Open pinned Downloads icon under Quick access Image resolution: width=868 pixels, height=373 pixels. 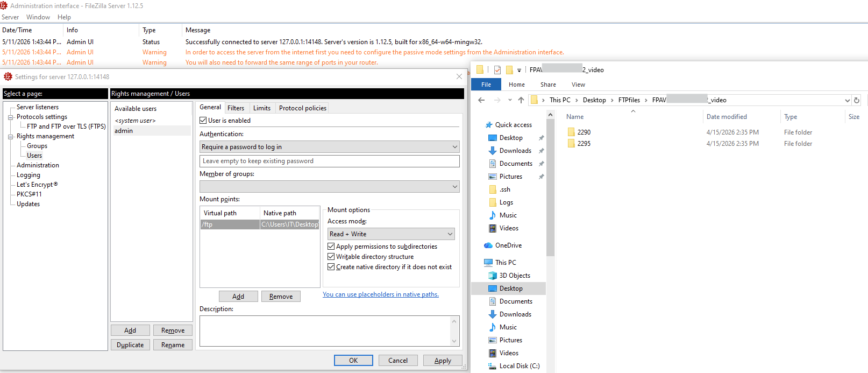pyautogui.click(x=492, y=151)
